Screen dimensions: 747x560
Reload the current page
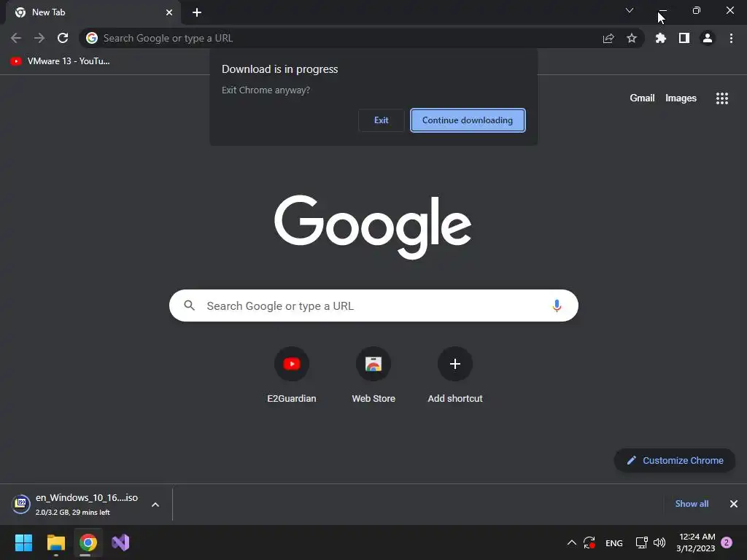click(63, 38)
